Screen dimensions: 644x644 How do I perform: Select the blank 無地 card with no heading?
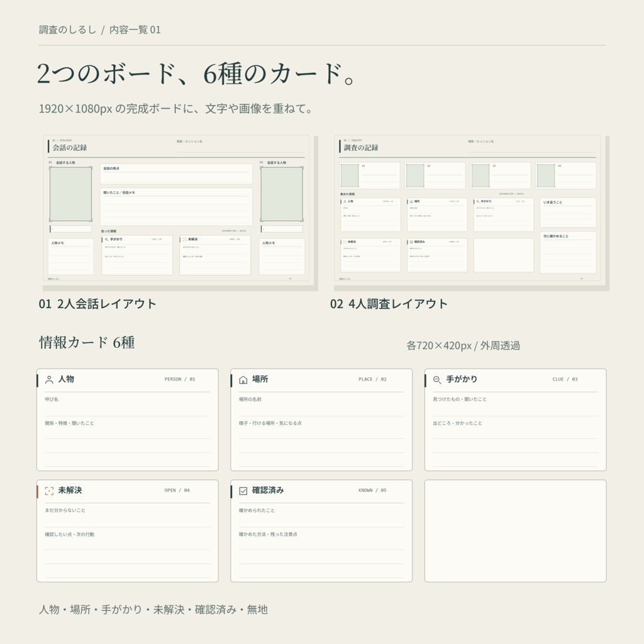[x=516, y=531]
